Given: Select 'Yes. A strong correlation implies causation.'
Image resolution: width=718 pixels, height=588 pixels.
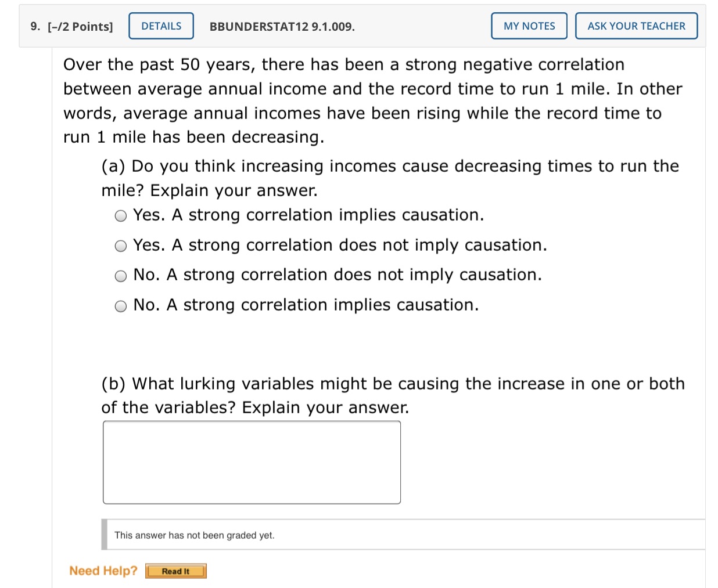Looking at the screenshot, I should coord(120,215).
